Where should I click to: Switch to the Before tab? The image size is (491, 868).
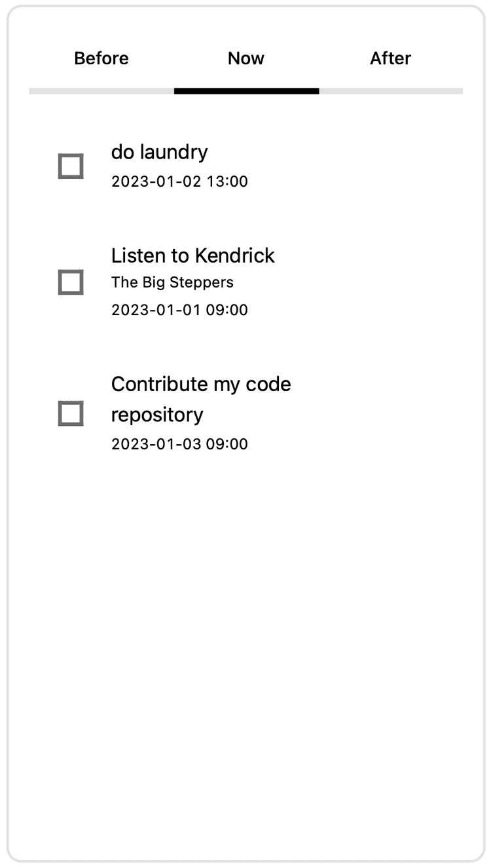tap(101, 58)
